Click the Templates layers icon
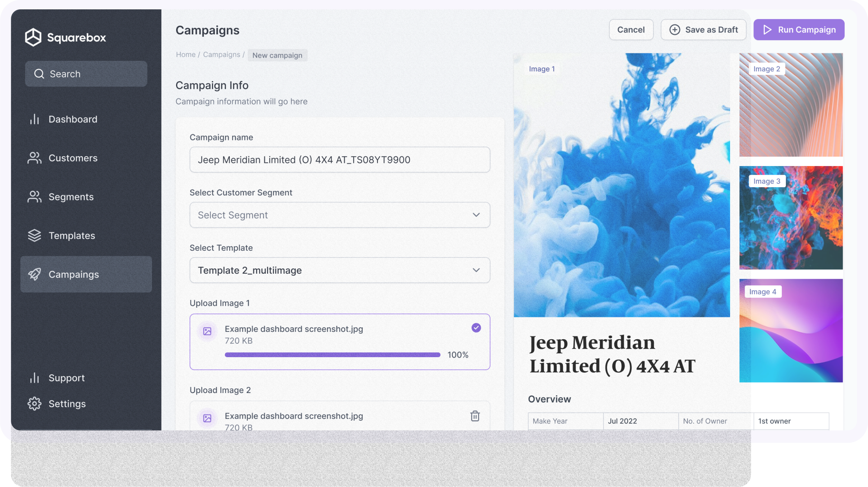The image size is (868, 487). click(35, 236)
